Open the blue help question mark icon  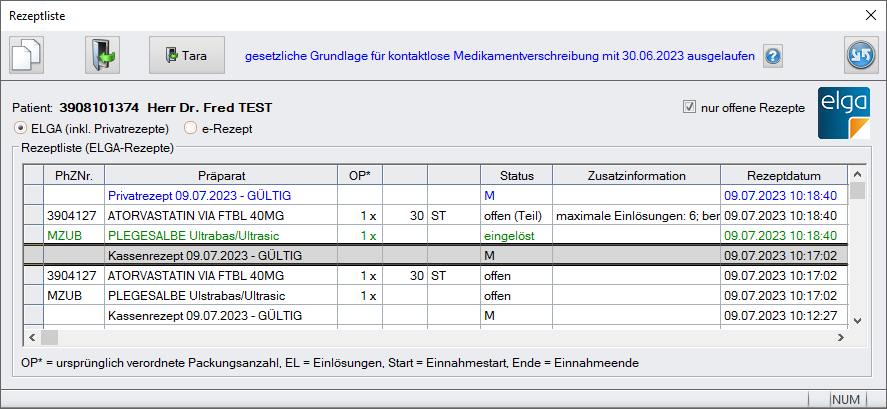click(773, 56)
